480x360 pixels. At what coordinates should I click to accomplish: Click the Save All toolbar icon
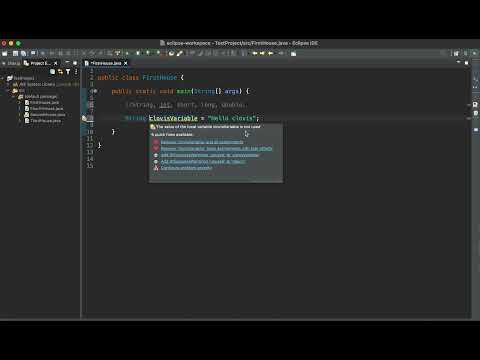coord(23,53)
